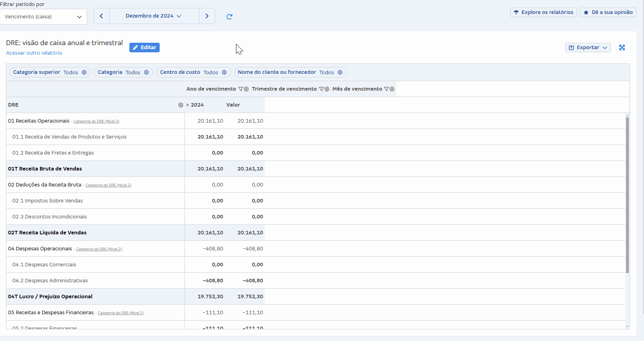Open gear next to Trimestre de vencimento
This screenshot has width=644, height=341.
(327, 89)
